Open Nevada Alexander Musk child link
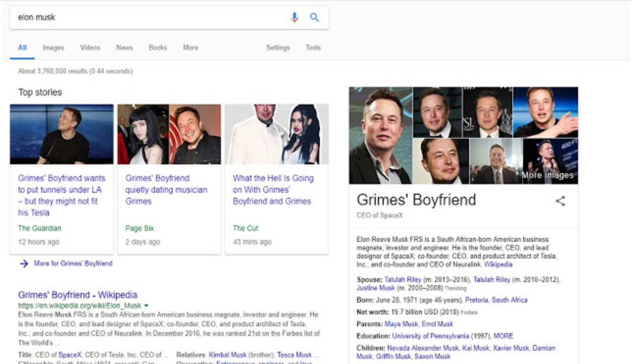The width and height of the screenshot is (632, 364). pyautogui.click(x=423, y=348)
